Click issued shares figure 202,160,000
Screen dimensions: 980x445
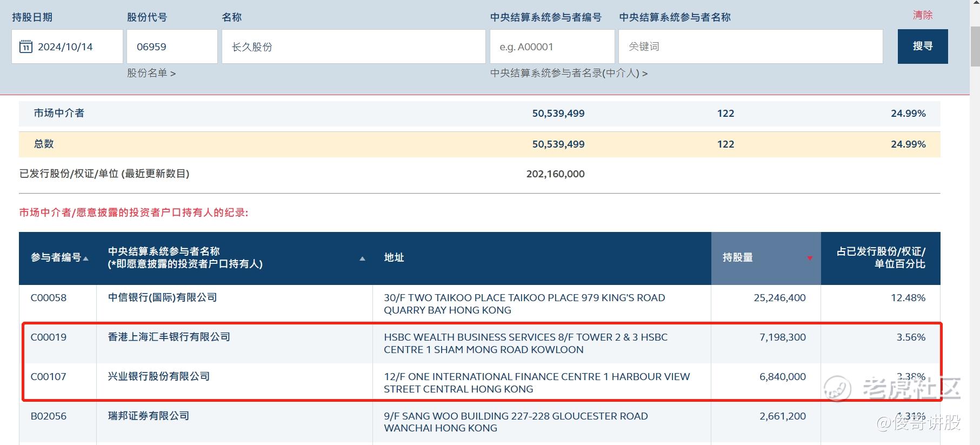click(555, 174)
